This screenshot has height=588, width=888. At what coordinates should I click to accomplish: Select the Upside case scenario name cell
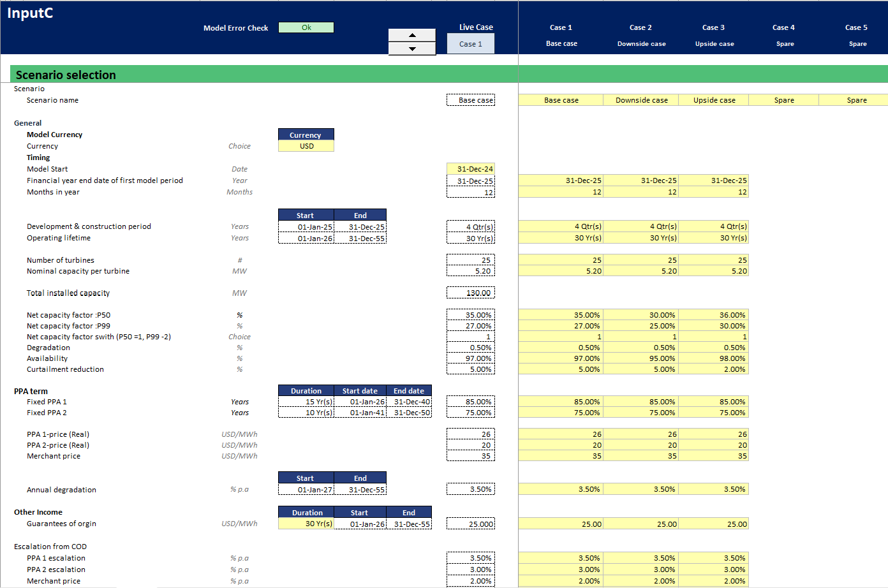point(714,100)
